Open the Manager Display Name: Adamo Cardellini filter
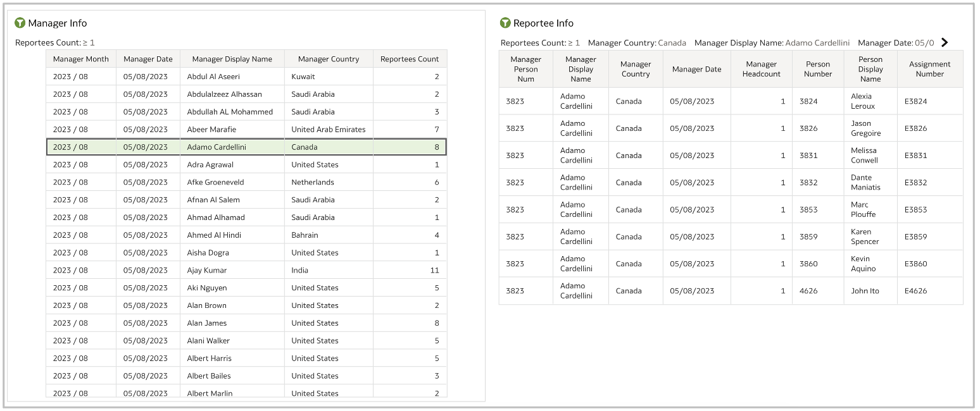980x411 pixels. [772, 43]
